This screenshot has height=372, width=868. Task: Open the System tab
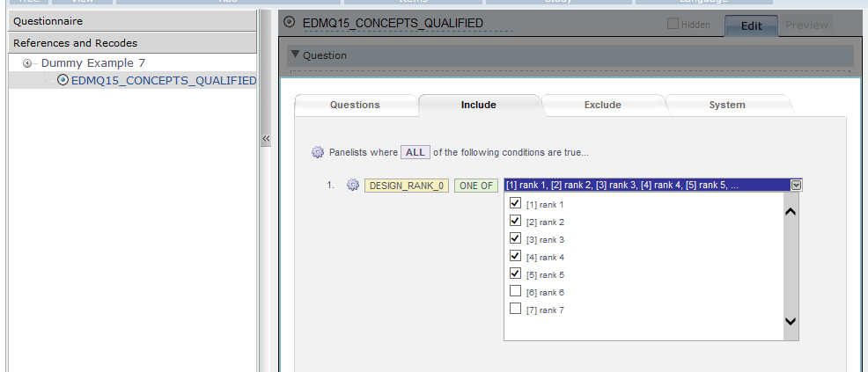(x=727, y=105)
